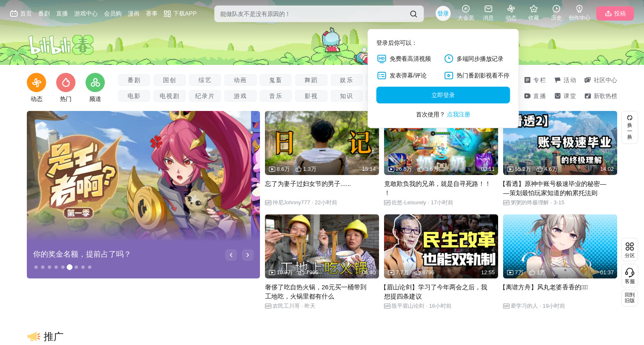Open the 专栏 column link

pos(535,80)
